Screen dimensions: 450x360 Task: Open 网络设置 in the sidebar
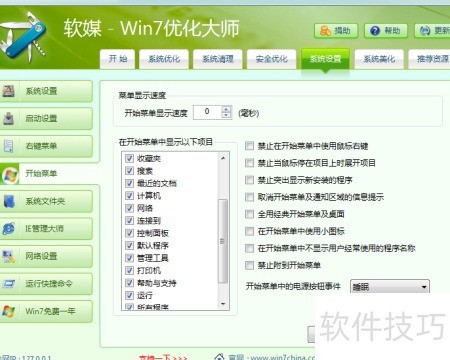click(46, 256)
